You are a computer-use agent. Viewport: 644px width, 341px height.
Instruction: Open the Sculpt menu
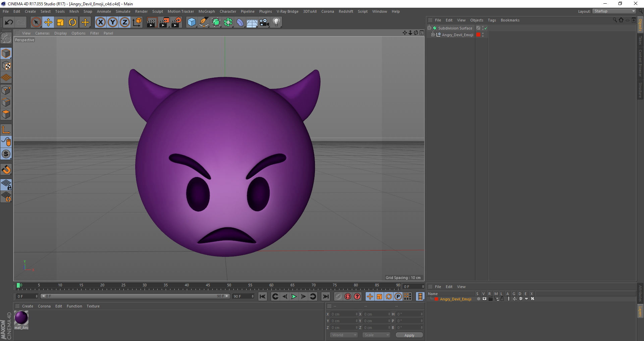158,11
